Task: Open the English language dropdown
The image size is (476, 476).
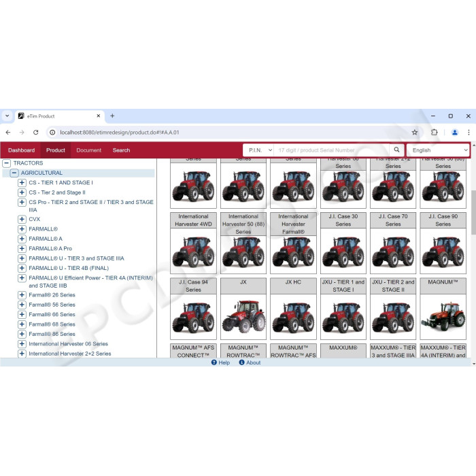Action: tap(439, 150)
